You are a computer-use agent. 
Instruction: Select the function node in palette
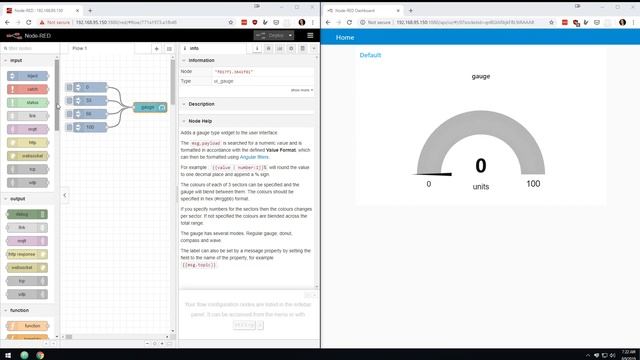pos(28,326)
